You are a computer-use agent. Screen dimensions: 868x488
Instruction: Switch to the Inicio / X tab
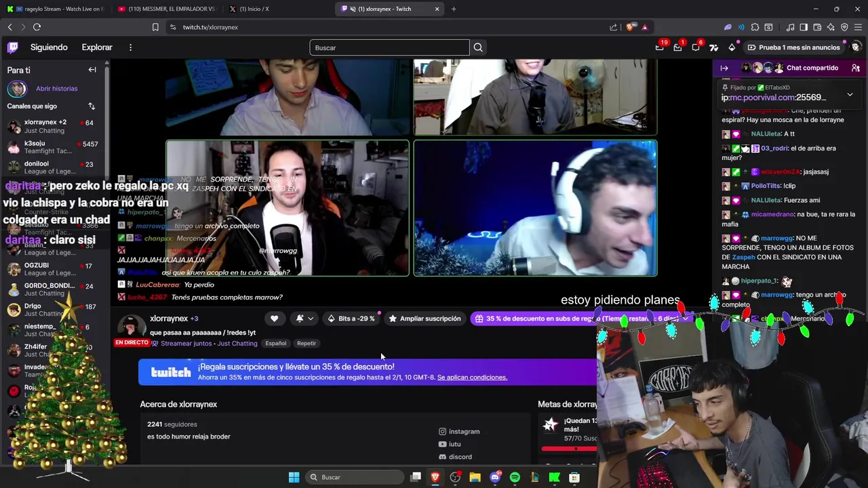[278, 9]
